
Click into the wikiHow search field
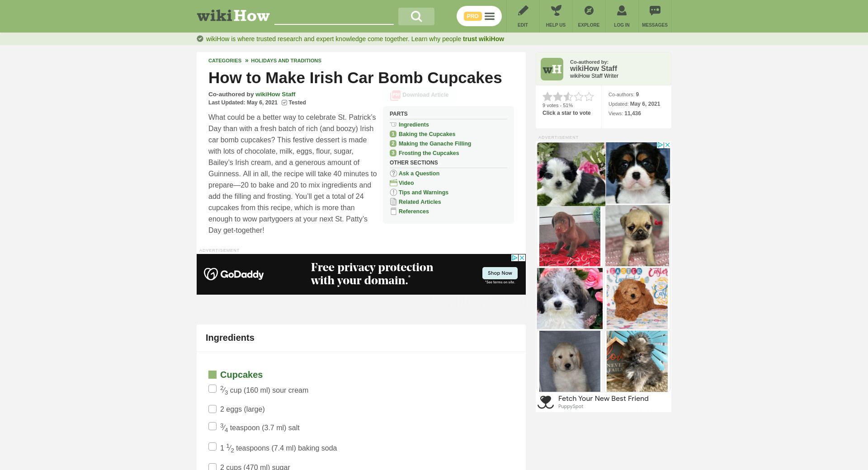point(334,16)
